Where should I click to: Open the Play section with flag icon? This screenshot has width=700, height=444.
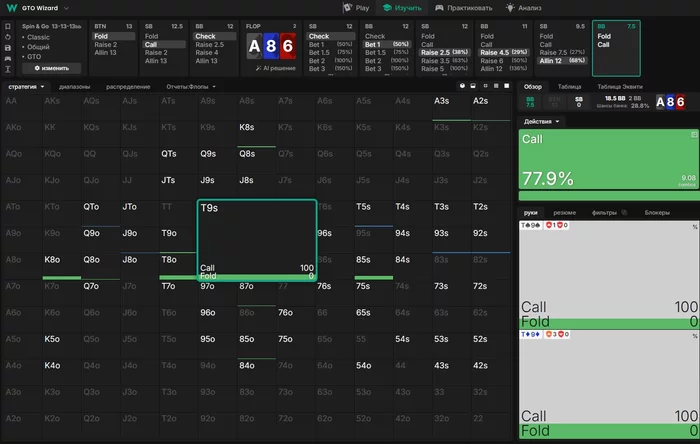356,8
